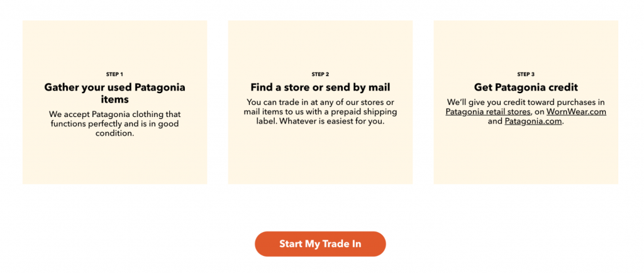Click the text about accepting Patagonia clothing
Image resolution: width=644 pixels, height=273 pixels.
pyautogui.click(x=114, y=123)
